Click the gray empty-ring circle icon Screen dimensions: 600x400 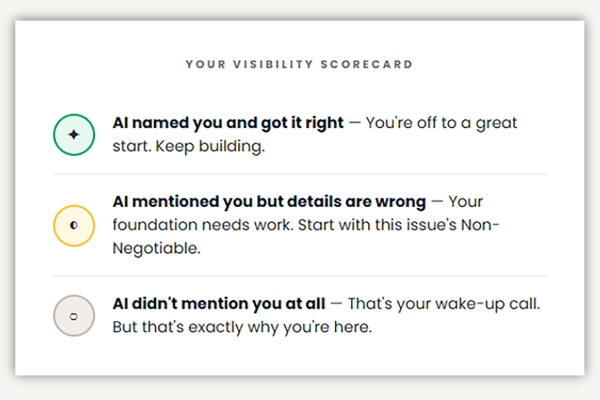click(x=74, y=316)
